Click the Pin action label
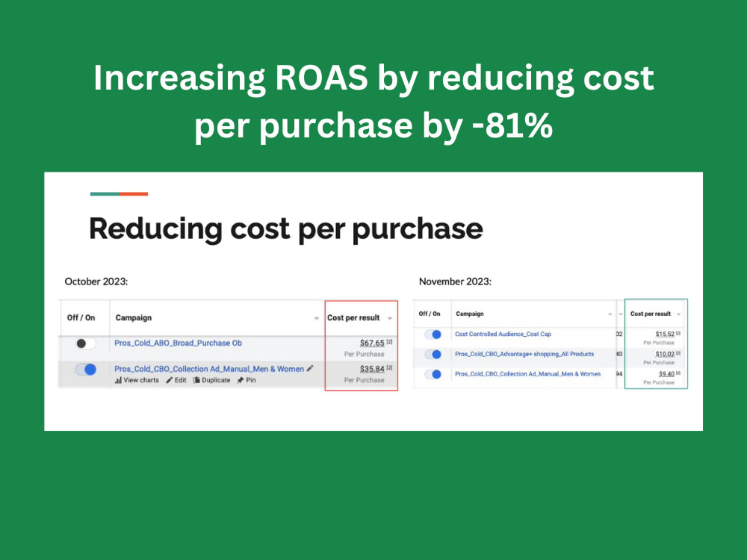 (x=251, y=380)
